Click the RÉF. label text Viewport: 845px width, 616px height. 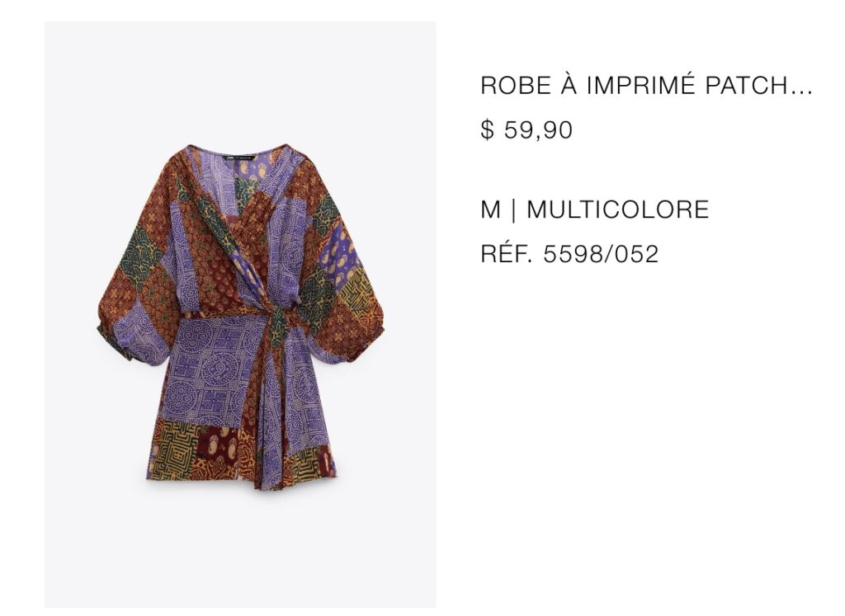point(506,254)
